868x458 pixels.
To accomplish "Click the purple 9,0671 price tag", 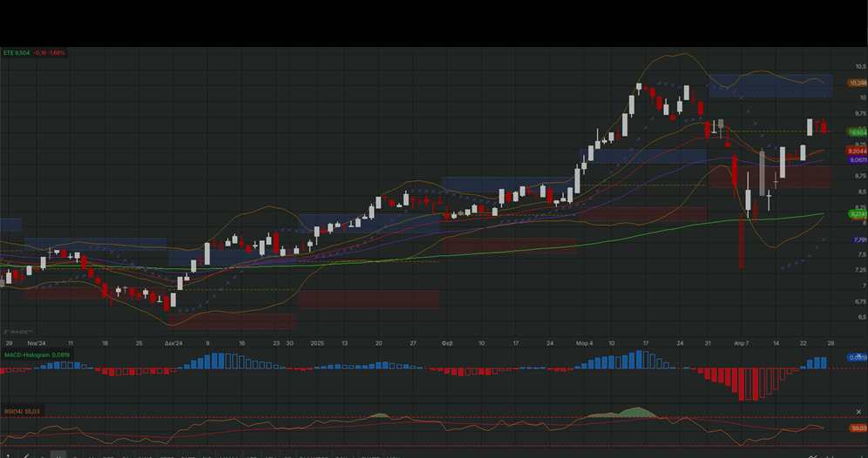I will pos(858,160).
